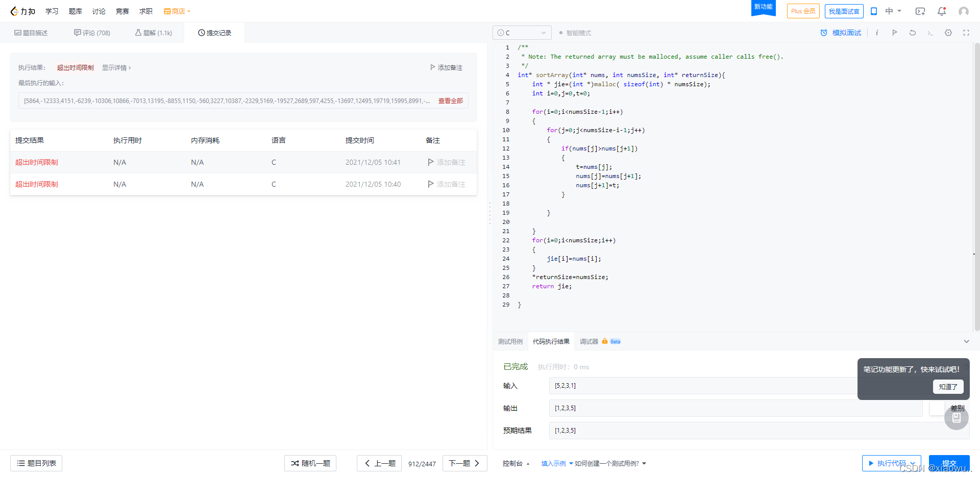The image size is (980, 477).
Task: Open the notifications bell
Action: tap(942, 11)
